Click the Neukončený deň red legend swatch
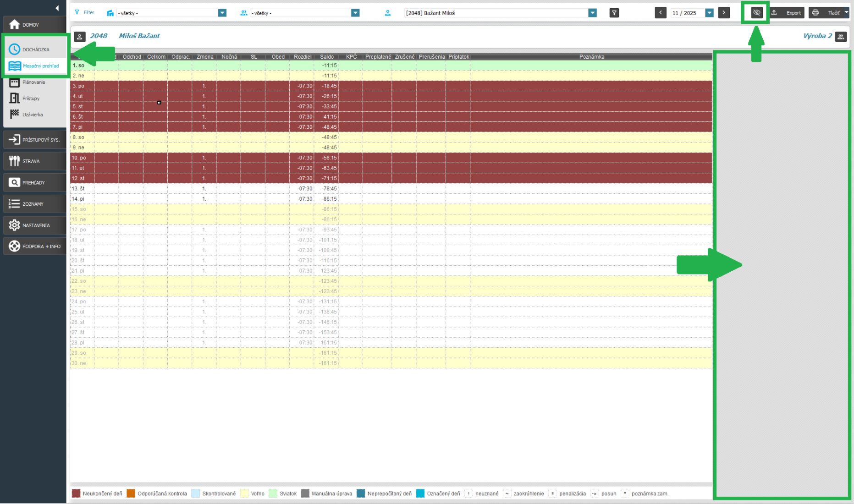The image size is (854, 504). 76,493
